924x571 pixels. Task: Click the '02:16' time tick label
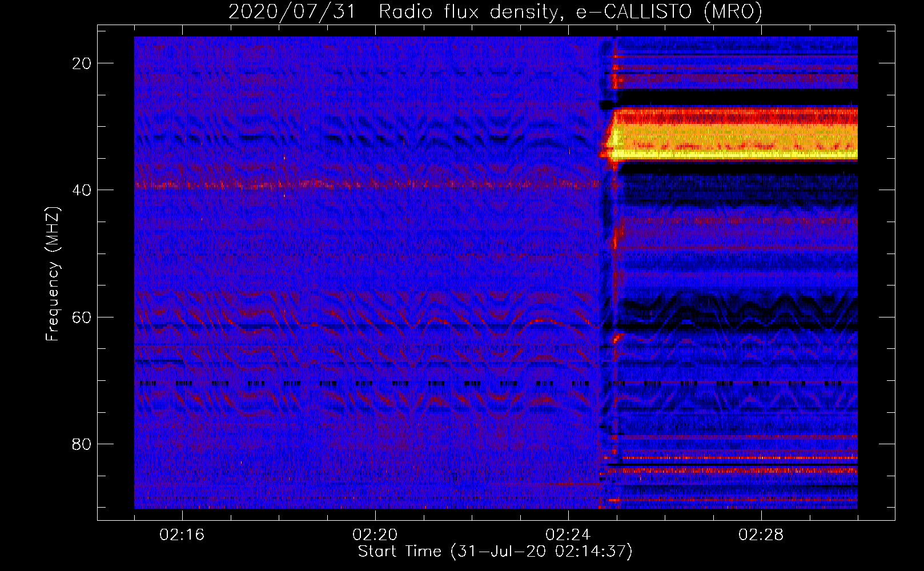point(182,535)
